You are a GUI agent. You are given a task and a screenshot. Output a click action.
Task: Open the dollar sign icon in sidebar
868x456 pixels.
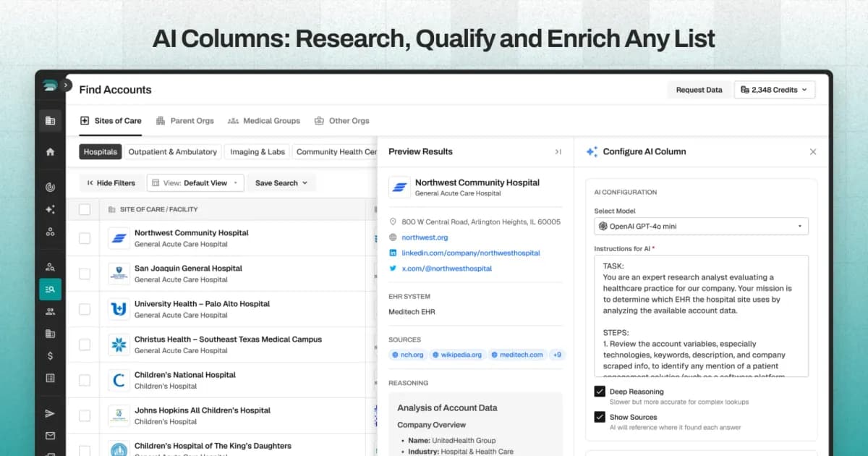point(50,355)
